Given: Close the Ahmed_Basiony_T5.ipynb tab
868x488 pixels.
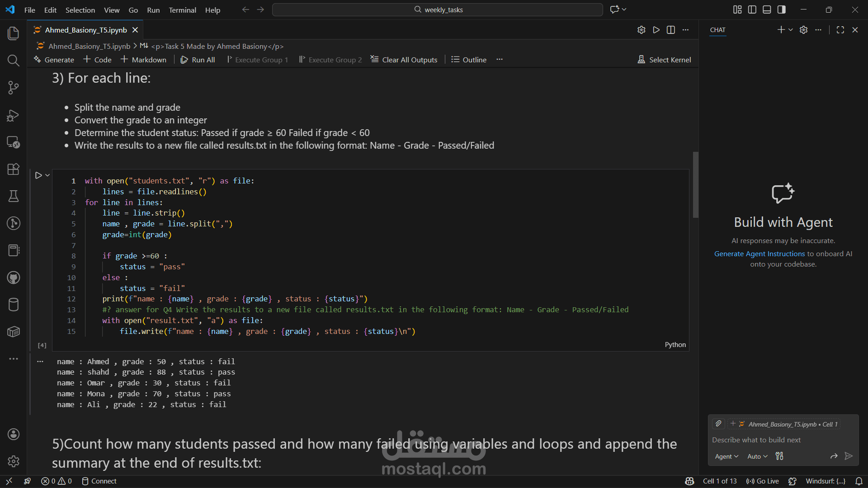Looking at the screenshot, I should [135, 30].
